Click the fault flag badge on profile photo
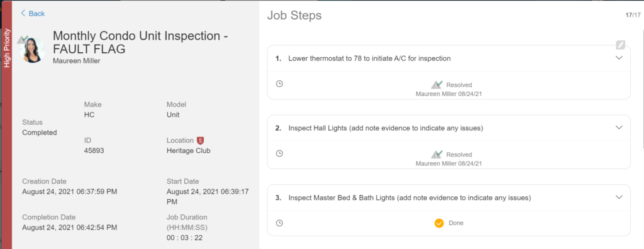 pyautogui.click(x=22, y=40)
